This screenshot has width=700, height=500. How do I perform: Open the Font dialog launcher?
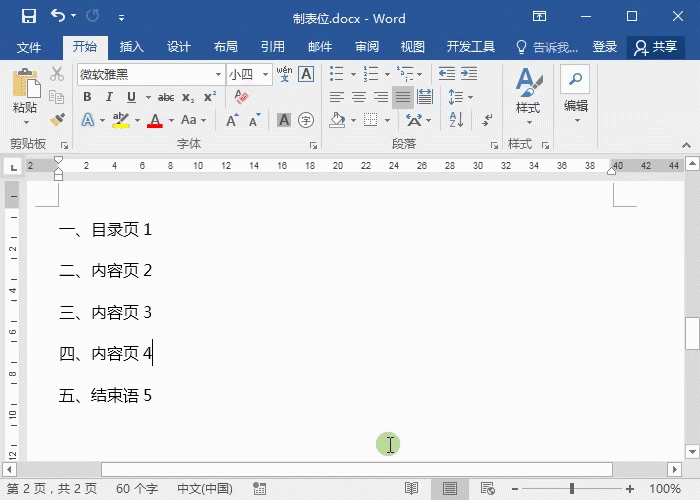pos(313,146)
